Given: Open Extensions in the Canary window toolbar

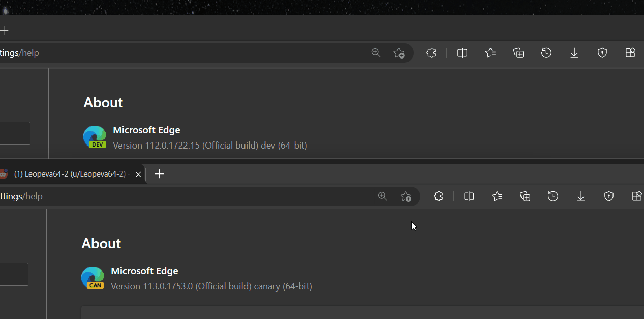Looking at the screenshot, I should (x=438, y=196).
